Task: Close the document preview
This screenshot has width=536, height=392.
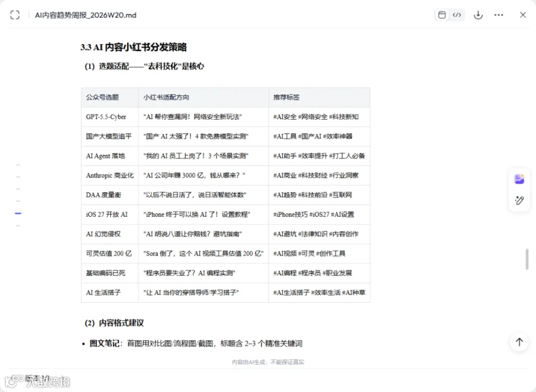Action: pos(523,15)
